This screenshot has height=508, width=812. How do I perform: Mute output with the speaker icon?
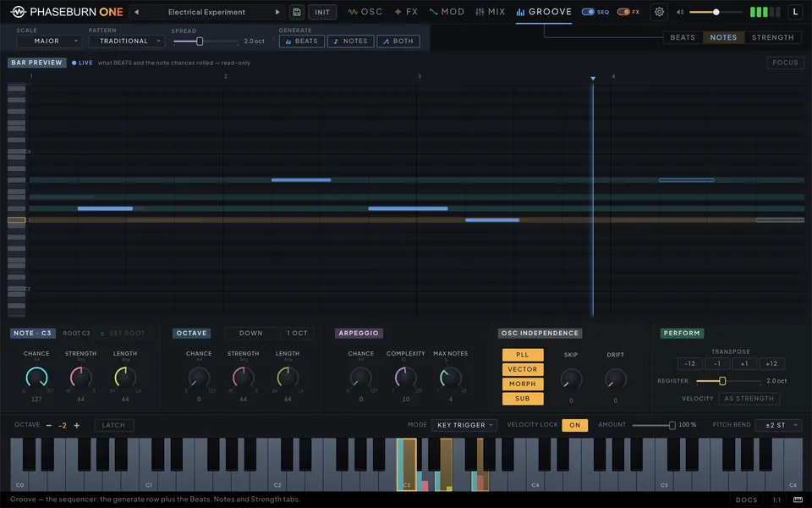coord(680,12)
